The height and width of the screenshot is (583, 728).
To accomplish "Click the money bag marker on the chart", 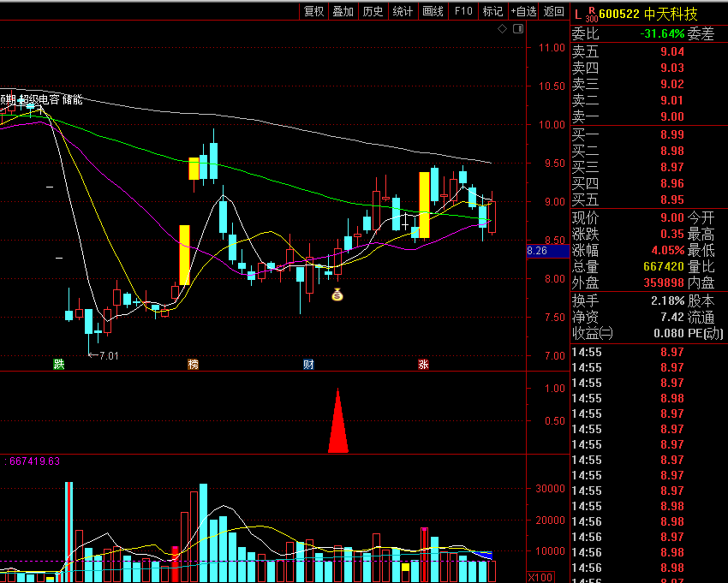I will (337, 294).
